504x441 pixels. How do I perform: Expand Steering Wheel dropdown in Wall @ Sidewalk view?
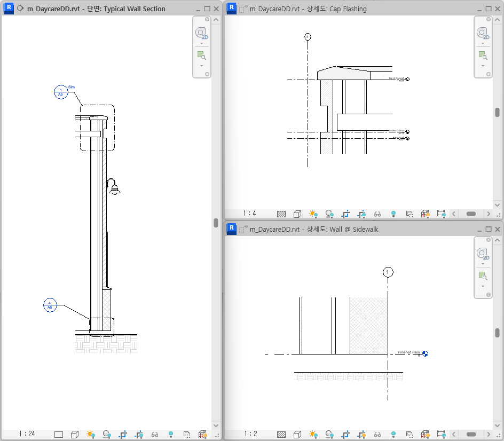tap(483, 264)
